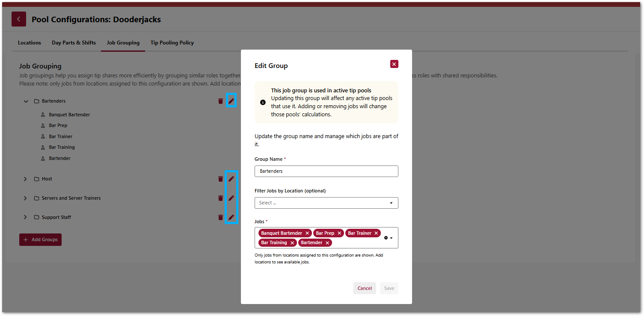
Task: Click pencil icon for Servers and Server Trainers
Action: point(231,198)
